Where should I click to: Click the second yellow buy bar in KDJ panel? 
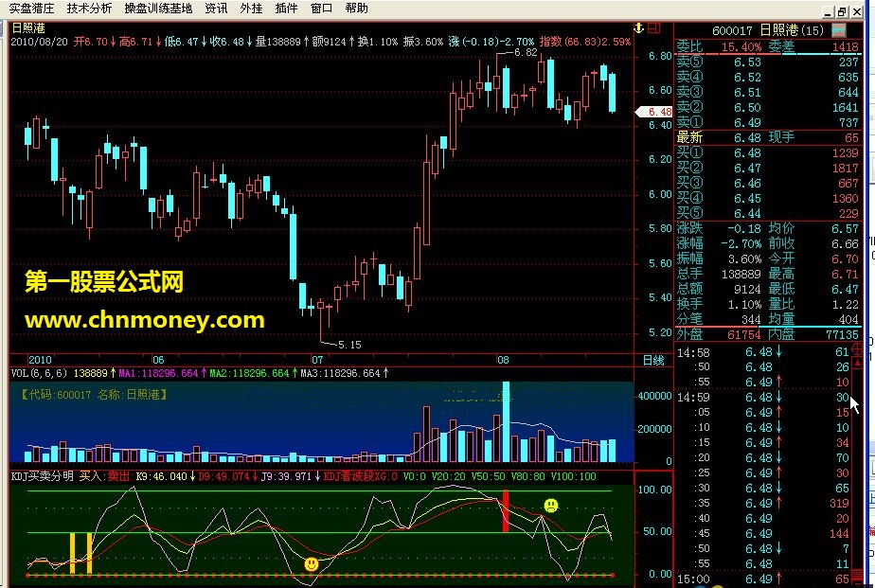click(89, 553)
